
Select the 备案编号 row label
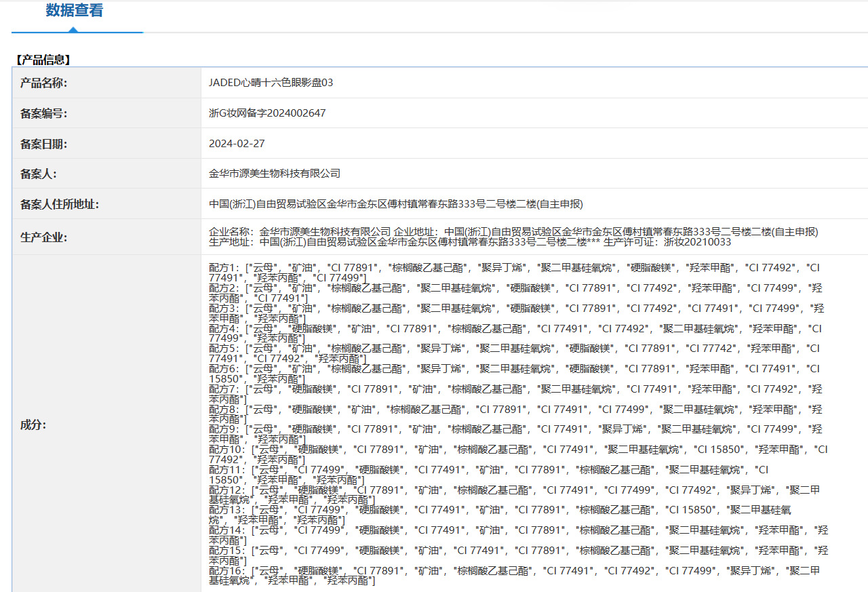pos(44,113)
